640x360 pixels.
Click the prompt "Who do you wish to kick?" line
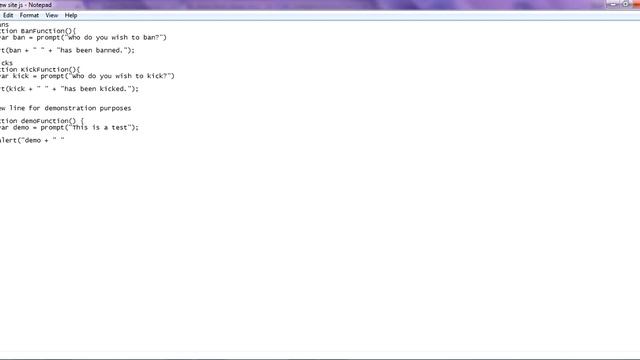pos(87,76)
